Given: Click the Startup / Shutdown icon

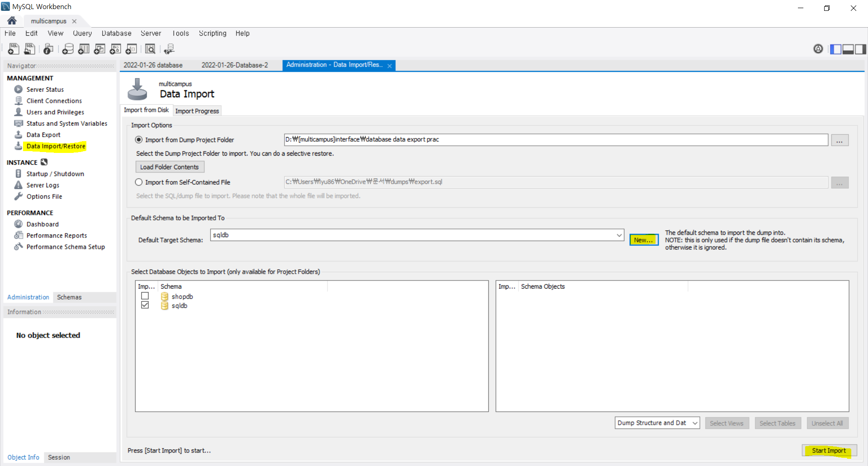Looking at the screenshot, I should [x=19, y=173].
